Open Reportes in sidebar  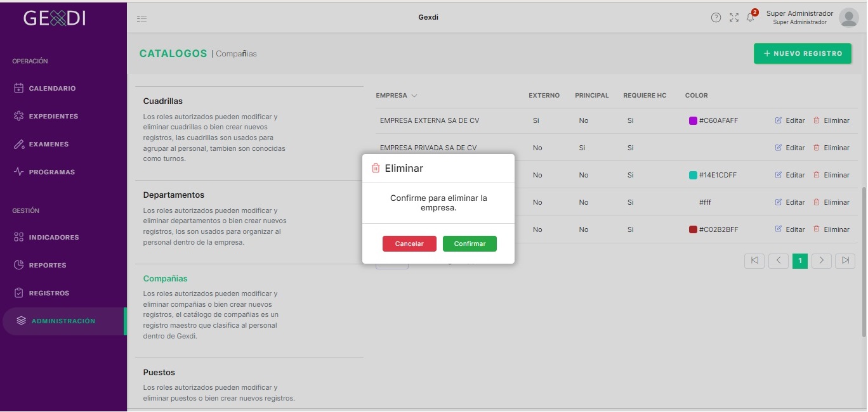coord(48,265)
